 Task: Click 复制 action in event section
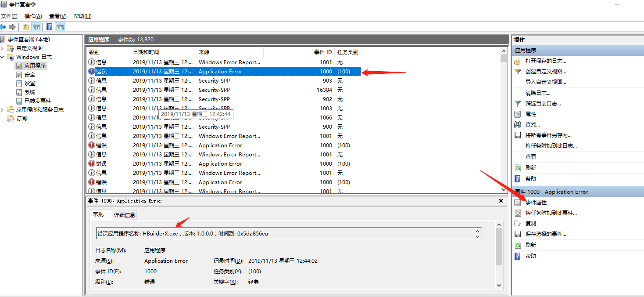531,224
